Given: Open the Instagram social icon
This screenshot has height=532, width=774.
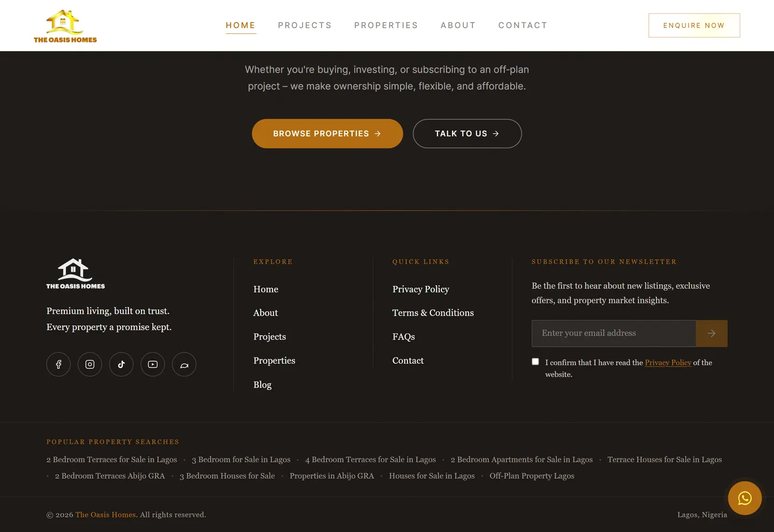Looking at the screenshot, I should (90, 364).
